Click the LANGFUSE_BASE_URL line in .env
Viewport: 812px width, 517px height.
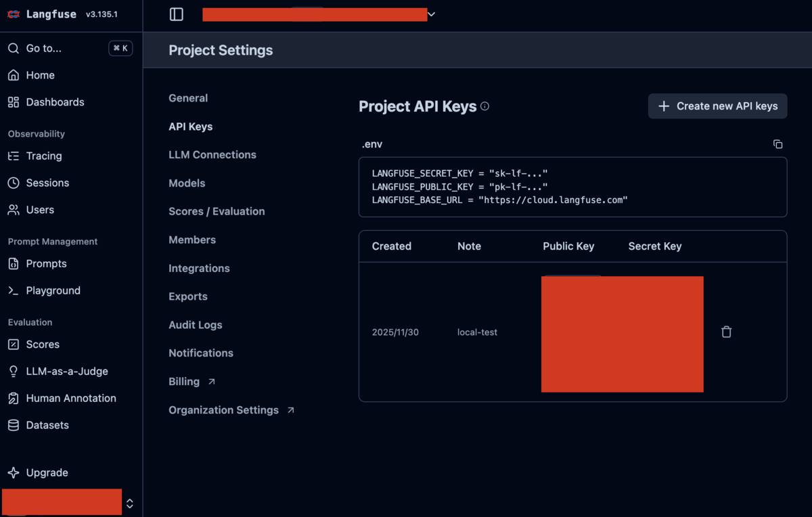tap(500, 200)
